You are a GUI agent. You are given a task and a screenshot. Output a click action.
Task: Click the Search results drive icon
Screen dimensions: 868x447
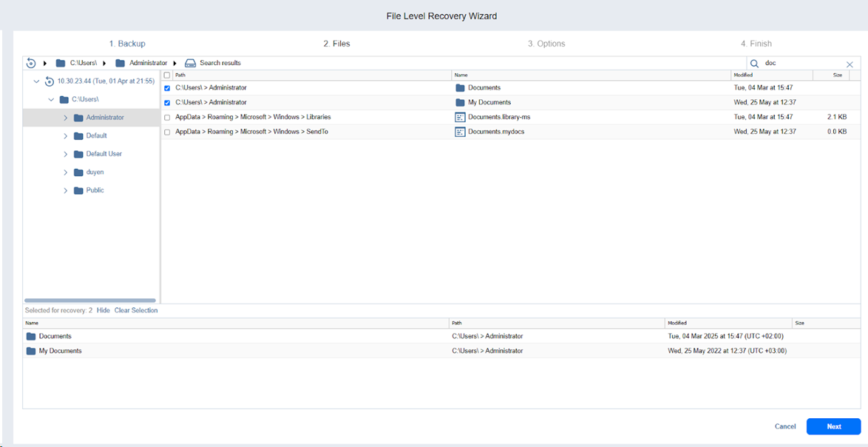[x=190, y=63]
